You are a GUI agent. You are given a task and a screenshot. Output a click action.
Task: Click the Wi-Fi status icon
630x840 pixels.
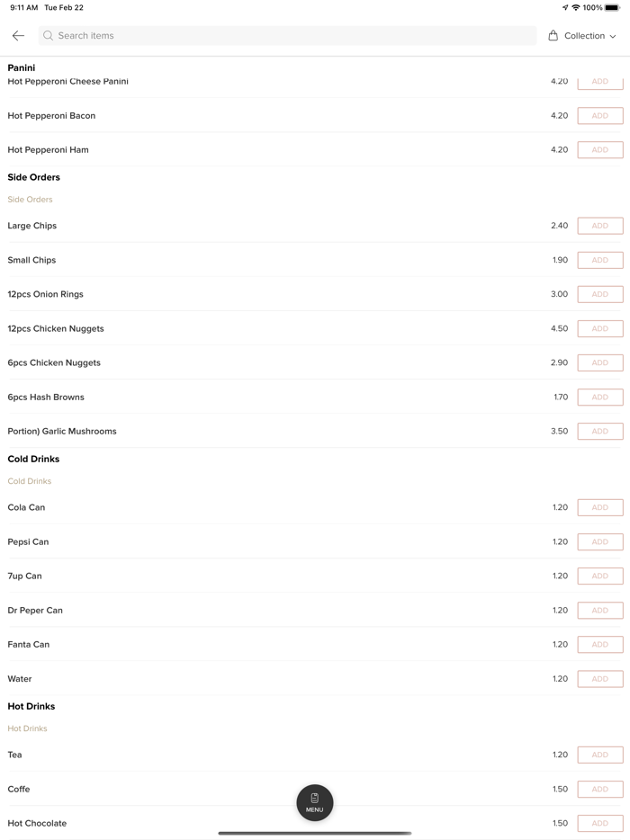click(x=576, y=8)
